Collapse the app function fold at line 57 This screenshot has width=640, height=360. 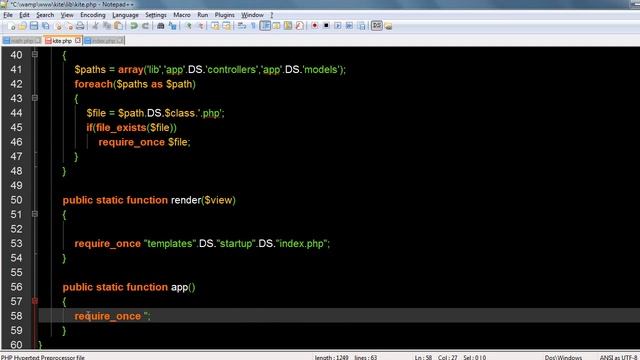tap(35, 301)
